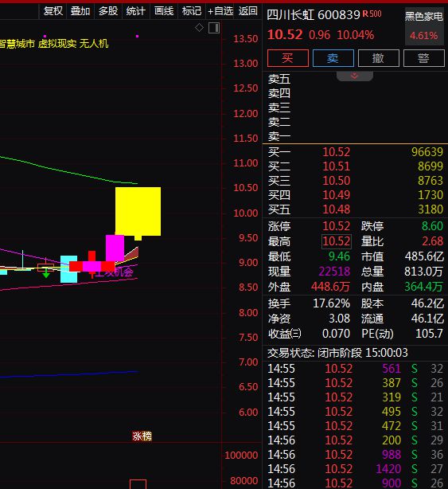Open the 涨榜 label on chart

point(142,436)
